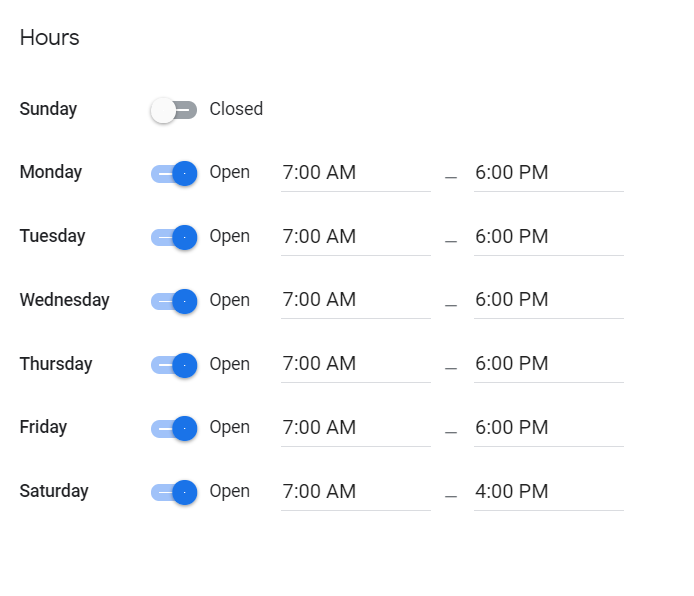The width and height of the screenshot is (694, 596).
Task: Click Tuesday opening time field
Action: (355, 237)
